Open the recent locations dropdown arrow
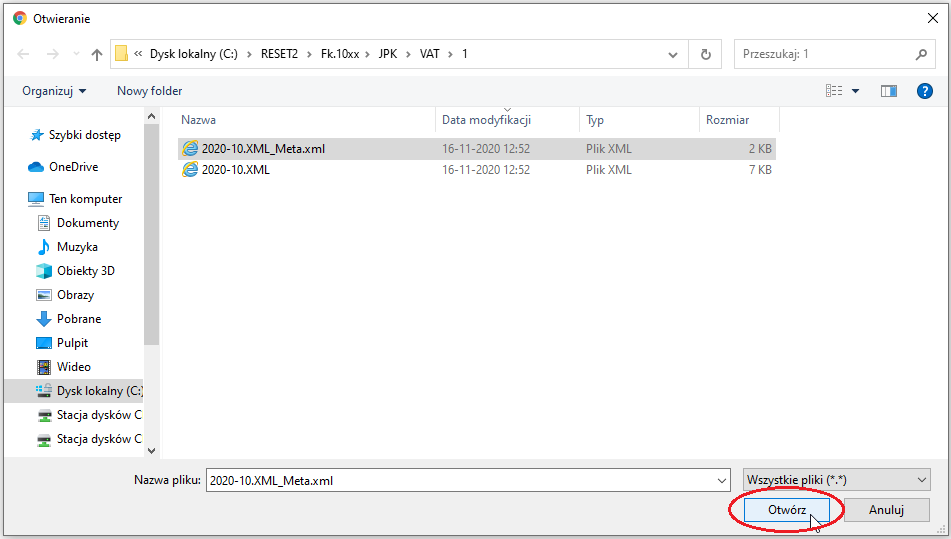Viewport: 951px width, 539px height. [76, 54]
